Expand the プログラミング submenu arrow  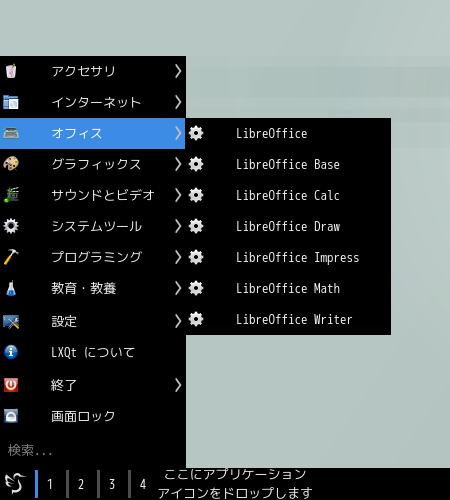click(178, 257)
